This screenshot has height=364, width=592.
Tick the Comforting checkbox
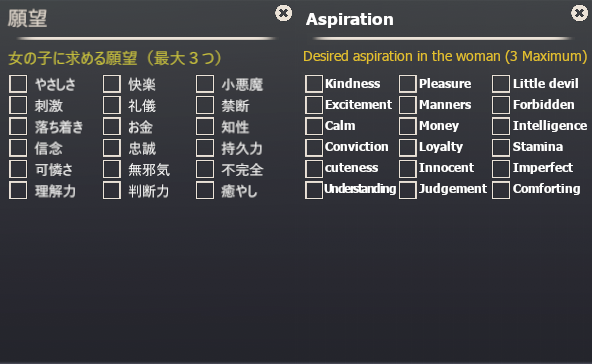(x=501, y=190)
